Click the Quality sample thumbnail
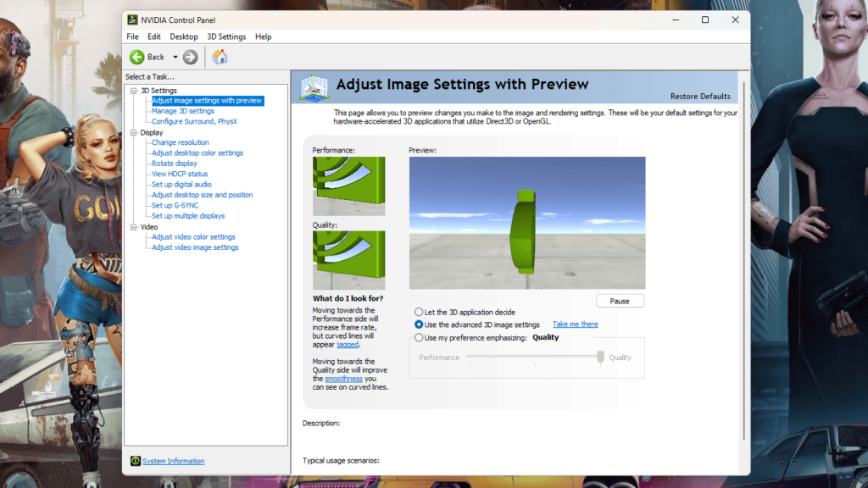The width and height of the screenshot is (868, 488). click(348, 260)
